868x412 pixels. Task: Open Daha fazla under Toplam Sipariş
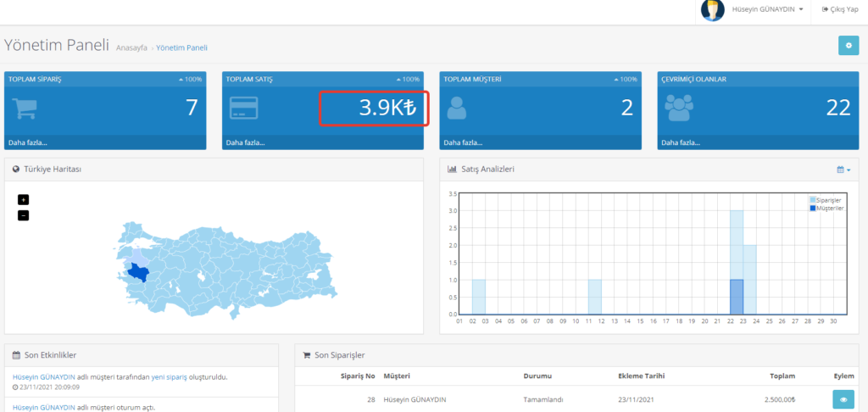pos(28,142)
